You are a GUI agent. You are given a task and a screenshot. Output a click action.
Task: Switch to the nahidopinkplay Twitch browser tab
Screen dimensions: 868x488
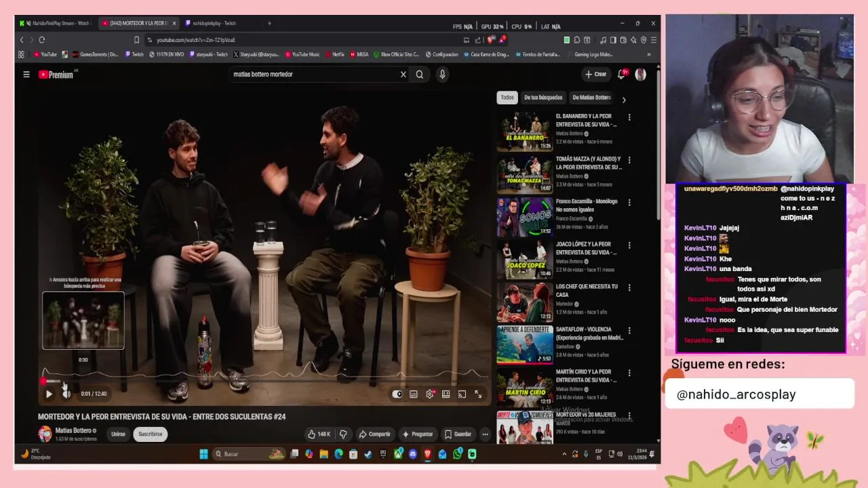[214, 23]
